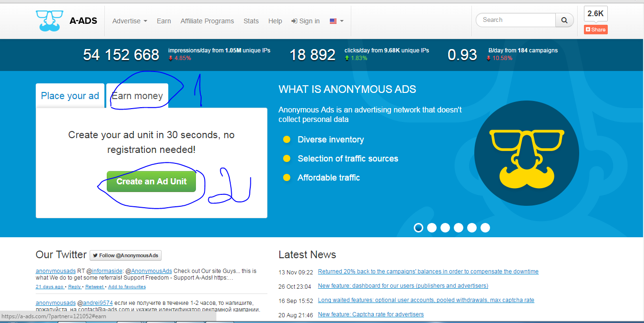Focus the Search input field
Viewport: 644px width, 323px height.
coord(516,20)
